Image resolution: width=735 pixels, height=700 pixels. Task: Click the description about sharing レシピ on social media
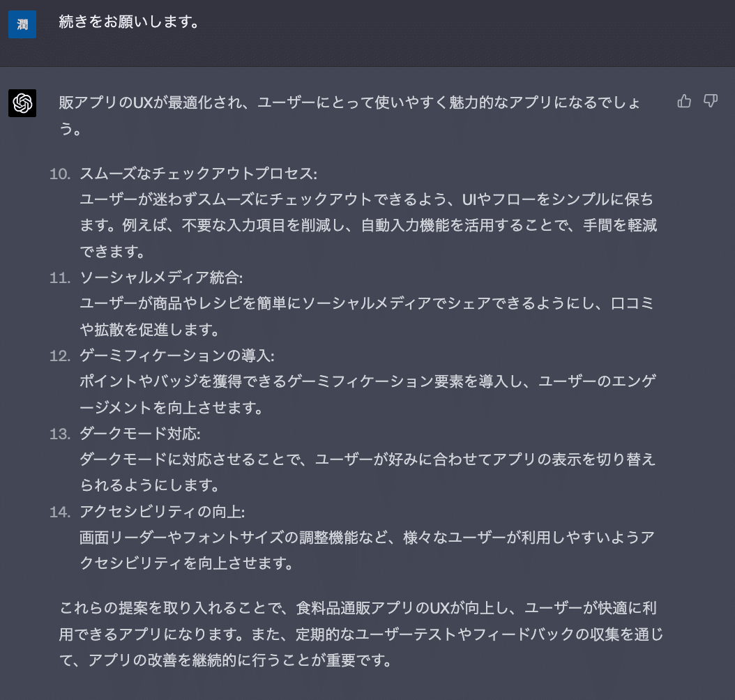[367, 303]
